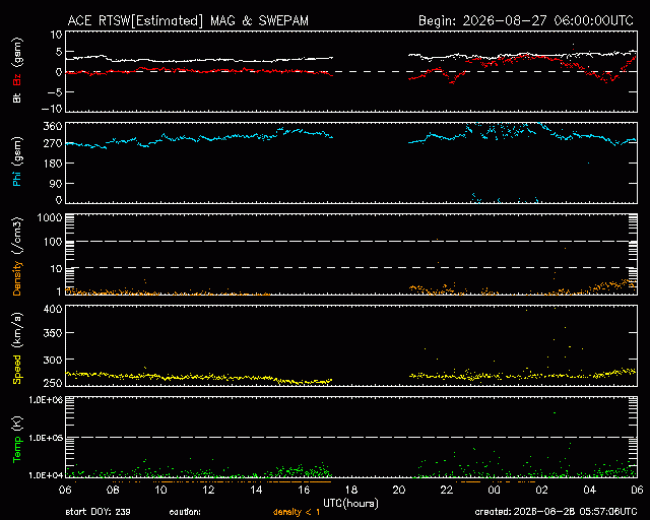Click the '16' hour label on time axis
The image size is (650, 520).
click(x=304, y=490)
